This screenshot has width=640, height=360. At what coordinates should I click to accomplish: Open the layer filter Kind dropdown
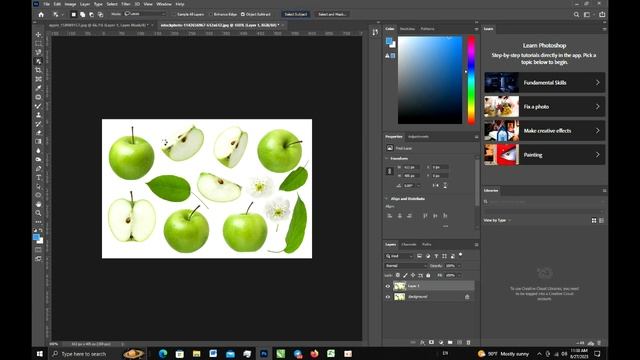point(399,256)
